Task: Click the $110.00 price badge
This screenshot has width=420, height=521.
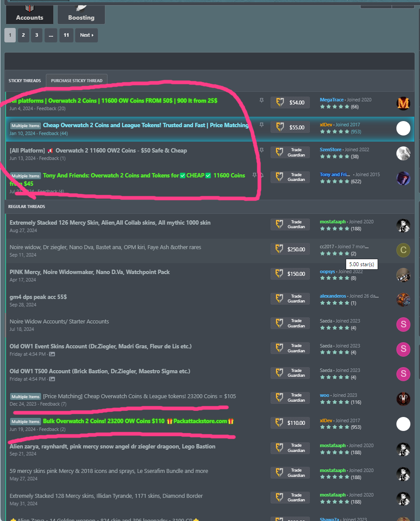Action: (290, 423)
